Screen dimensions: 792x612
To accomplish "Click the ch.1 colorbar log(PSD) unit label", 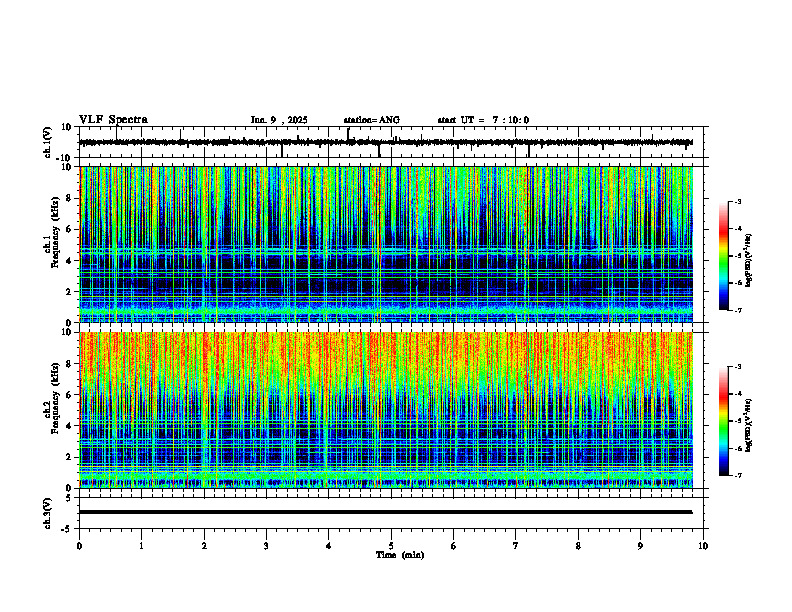I will tap(750, 260).
